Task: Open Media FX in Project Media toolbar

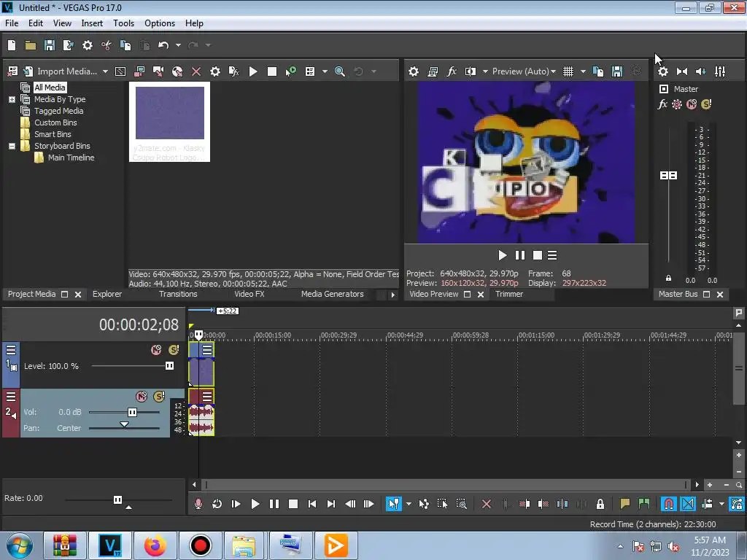Action: [x=234, y=71]
